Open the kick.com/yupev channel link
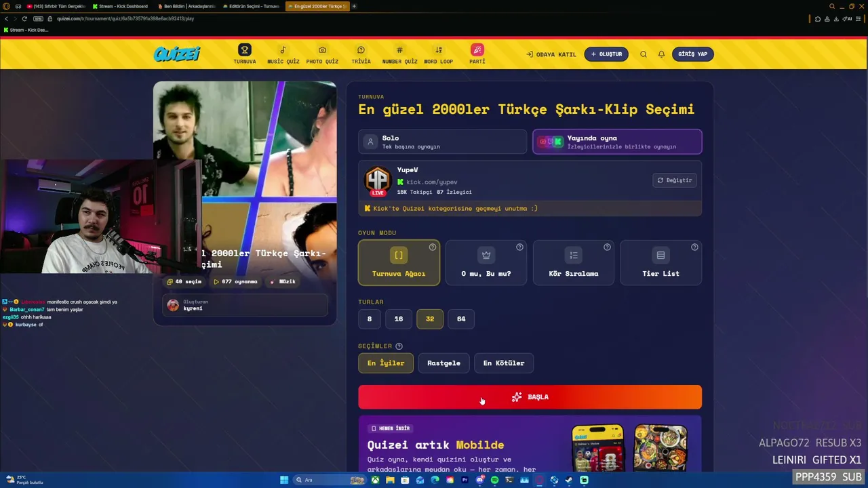The width and height of the screenshot is (868, 488). click(x=432, y=182)
